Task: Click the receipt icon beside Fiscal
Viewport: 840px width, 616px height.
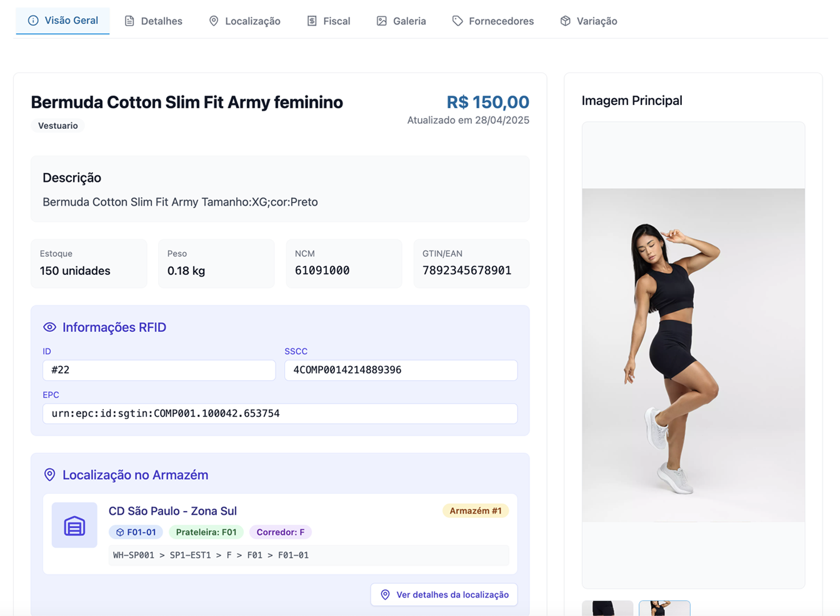Action: [x=312, y=21]
